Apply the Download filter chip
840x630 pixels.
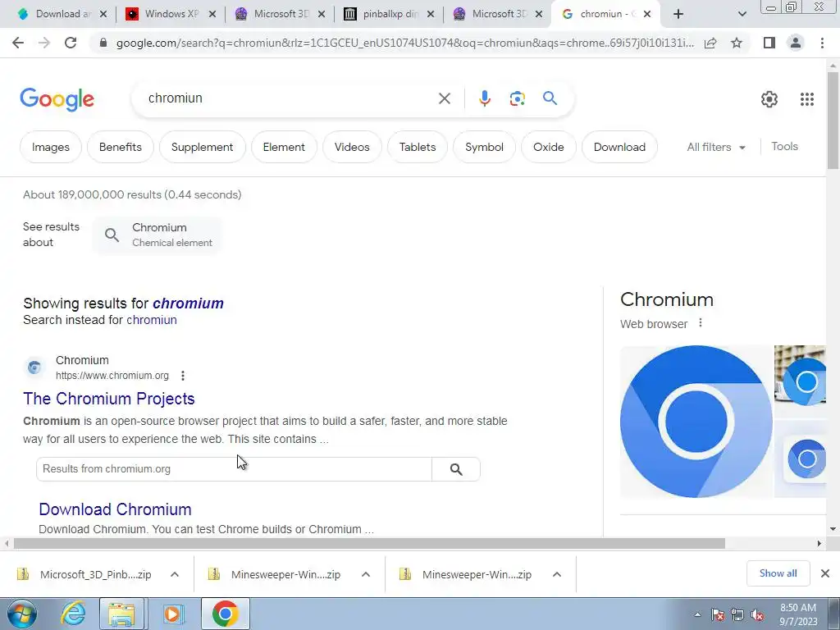click(x=619, y=147)
